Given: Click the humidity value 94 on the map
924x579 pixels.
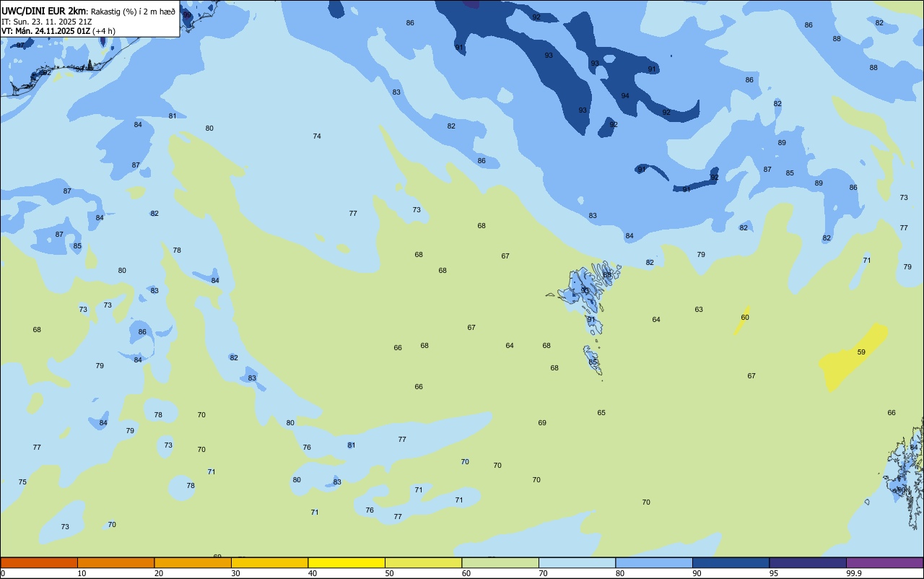Looking at the screenshot, I should 625,96.
